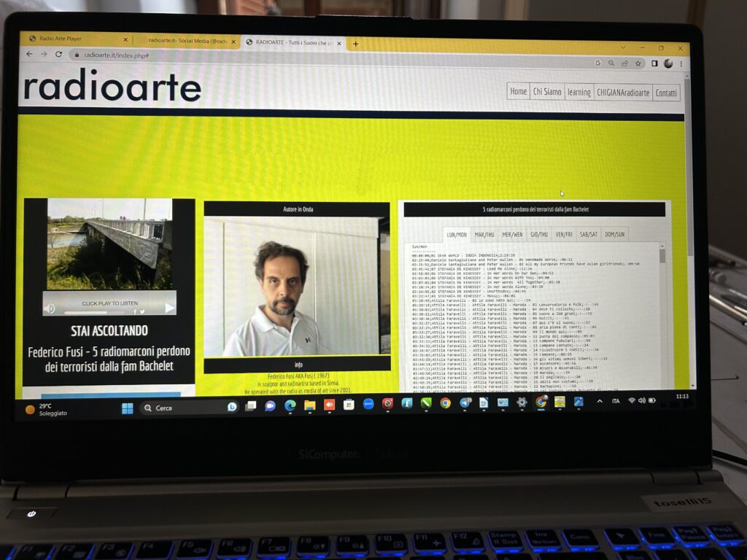
Task: Reload the radioarte page
Action: [x=58, y=54]
